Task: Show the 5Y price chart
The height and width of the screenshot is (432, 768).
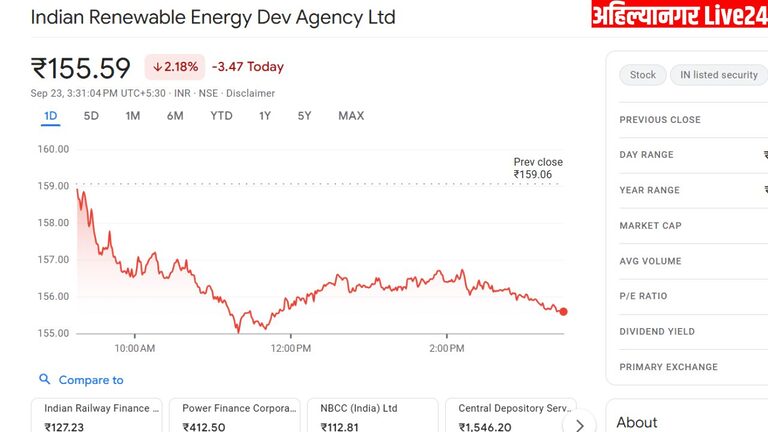Action: point(304,116)
